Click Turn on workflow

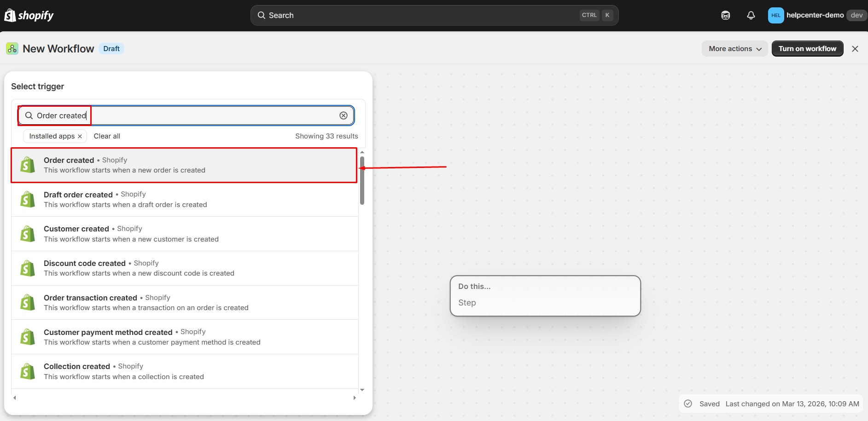click(808, 49)
